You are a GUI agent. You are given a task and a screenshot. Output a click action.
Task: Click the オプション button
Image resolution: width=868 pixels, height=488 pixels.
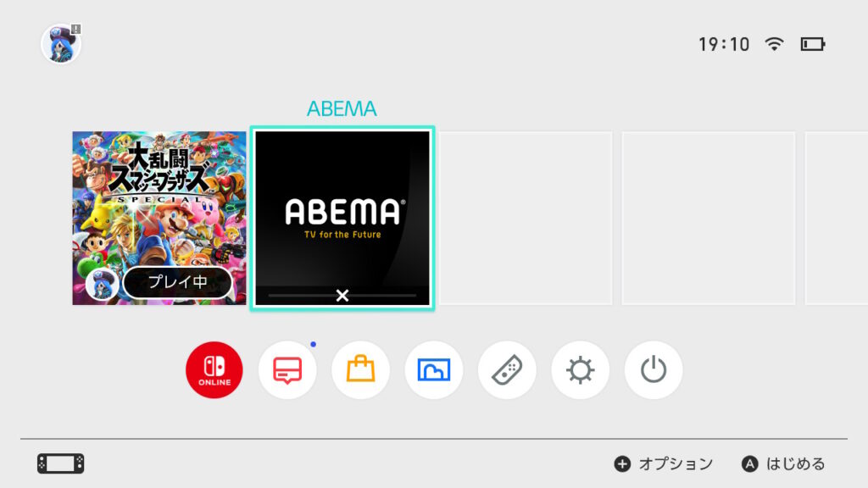[664, 463]
